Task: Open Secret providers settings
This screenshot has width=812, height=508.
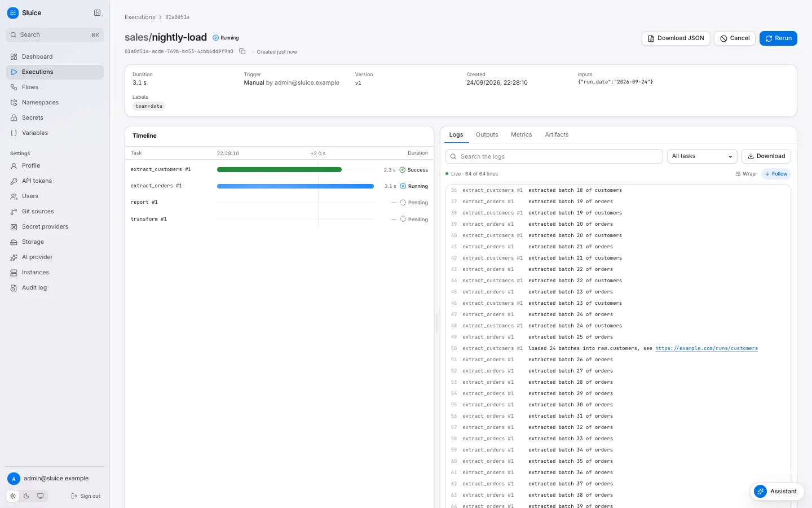Action: [x=55, y=226]
